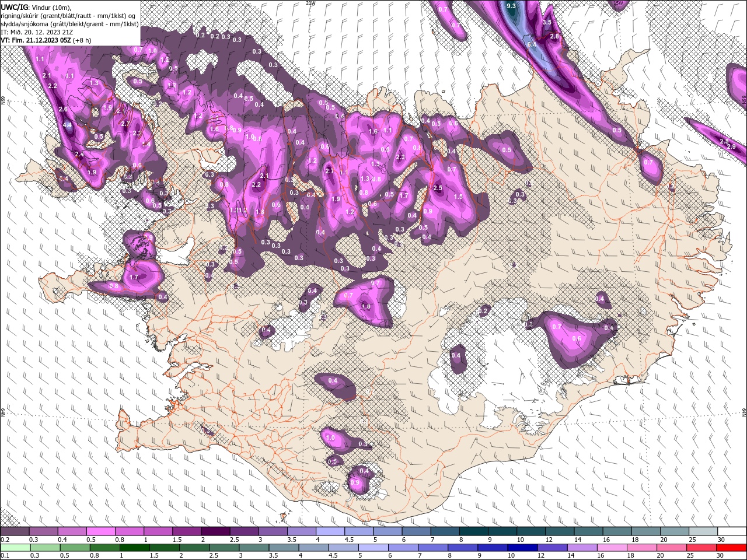Viewport: 747px width, 560px height.
Task: Click the snow legend swatch labeled 3
Action: click(x=273, y=531)
